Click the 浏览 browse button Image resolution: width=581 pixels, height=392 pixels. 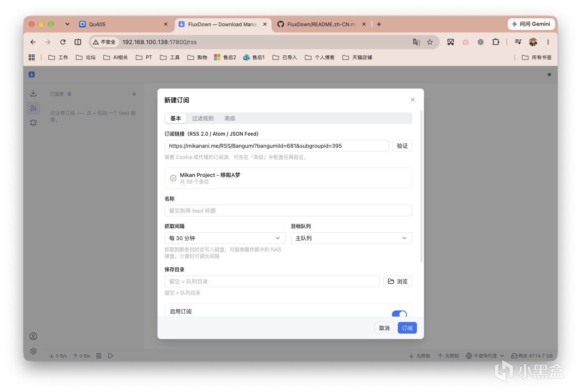(398, 281)
